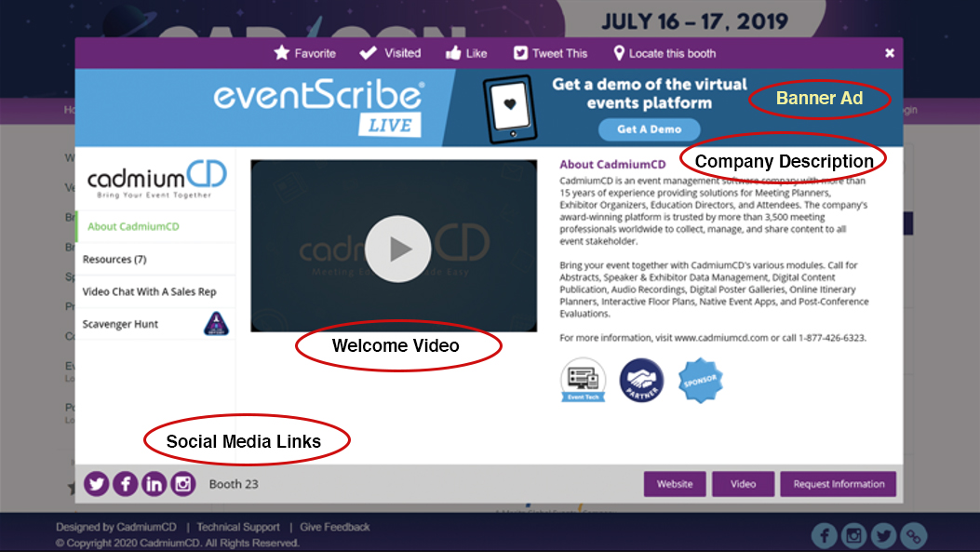Click the Request Information button
The image size is (980, 552).
coord(839,484)
